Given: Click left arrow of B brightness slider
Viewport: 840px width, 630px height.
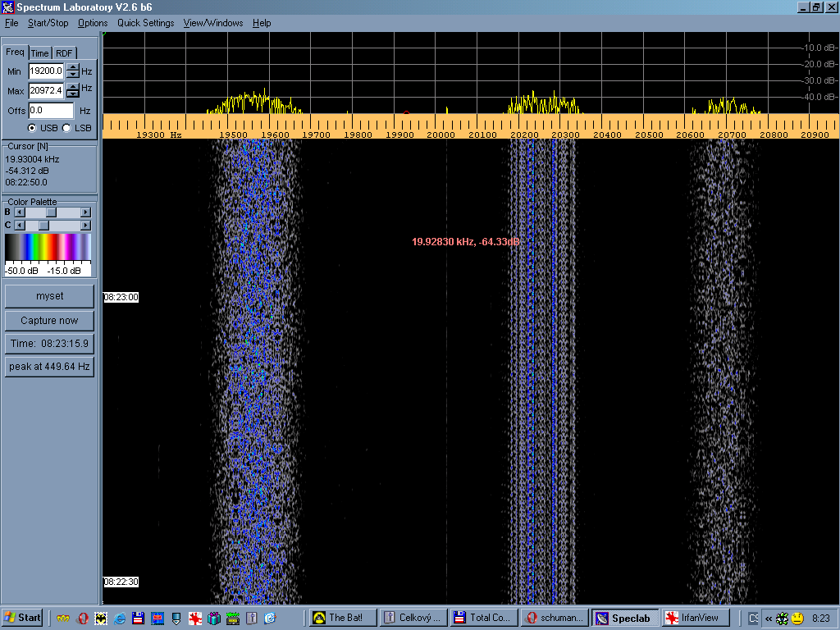Looking at the screenshot, I should pyautogui.click(x=20, y=212).
